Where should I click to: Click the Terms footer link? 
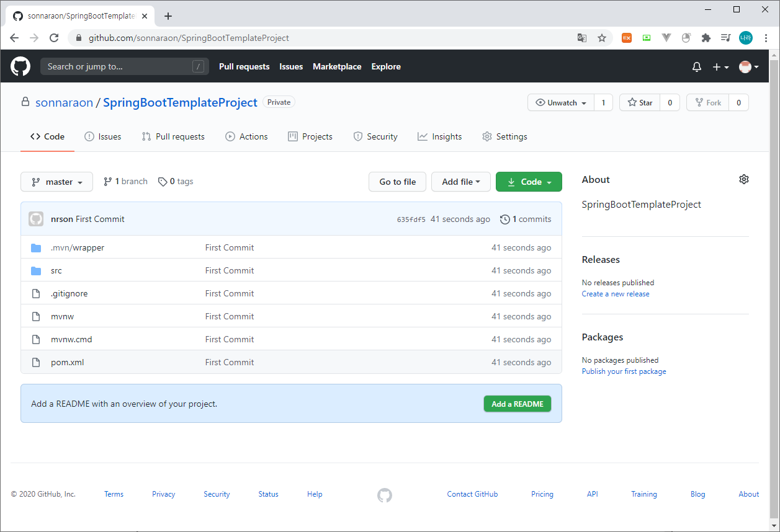click(x=114, y=494)
